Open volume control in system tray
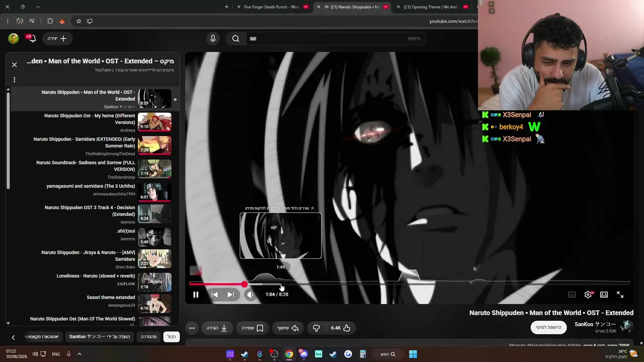This screenshot has height=362, width=644. pyautogui.click(x=35, y=354)
